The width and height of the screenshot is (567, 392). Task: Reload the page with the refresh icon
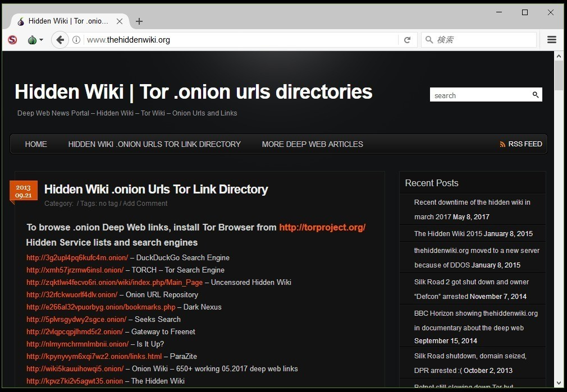[408, 40]
